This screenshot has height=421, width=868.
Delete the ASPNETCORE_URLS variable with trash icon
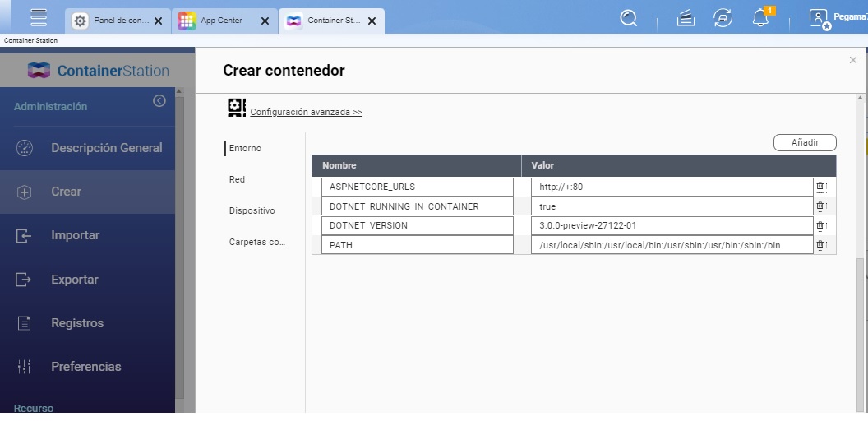coord(820,187)
